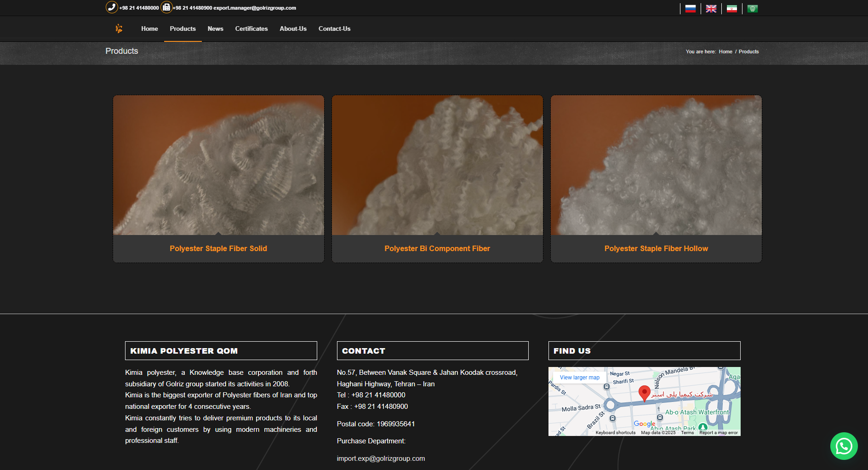The height and width of the screenshot is (470, 868).
Task: Click the phone icon in top bar
Action: [x=112, y=7]
